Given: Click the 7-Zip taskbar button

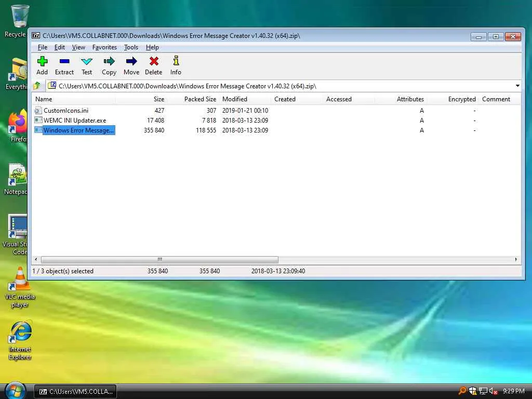Looking at the screenshot, I should point(75,391).
